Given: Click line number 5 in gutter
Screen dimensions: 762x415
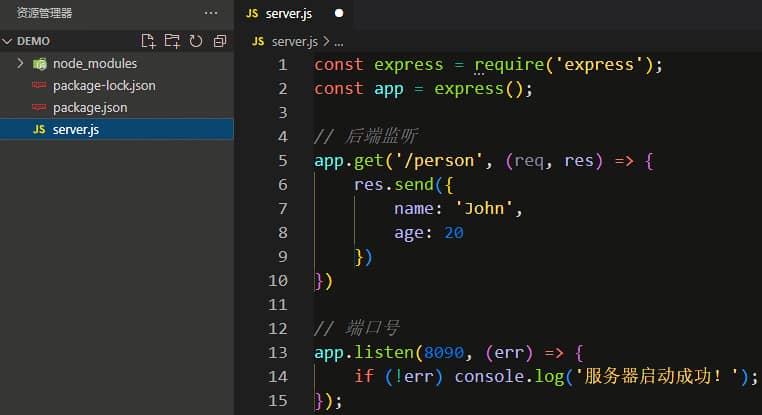Looking at the screenshot, I should [x=283, y=160].
